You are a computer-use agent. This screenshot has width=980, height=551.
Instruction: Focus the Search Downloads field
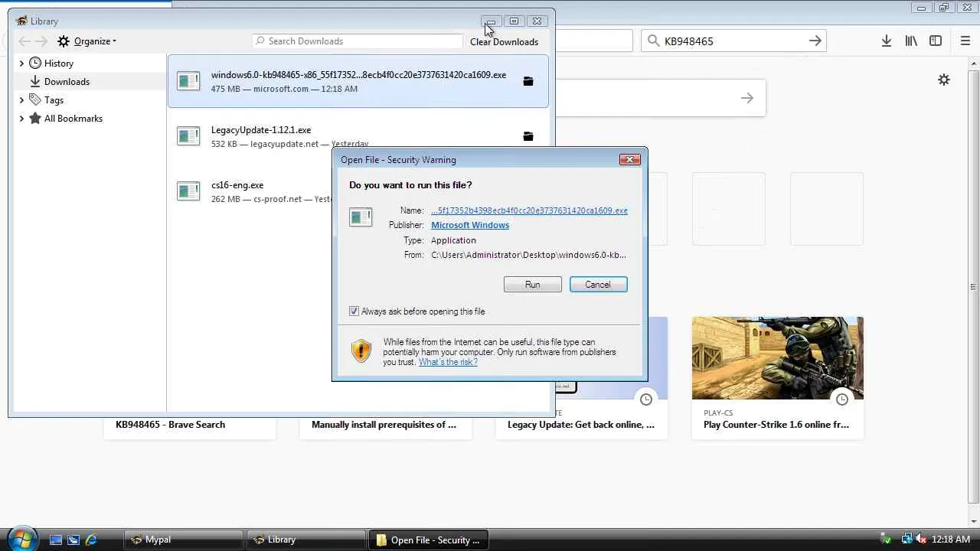tap(358, 41)
